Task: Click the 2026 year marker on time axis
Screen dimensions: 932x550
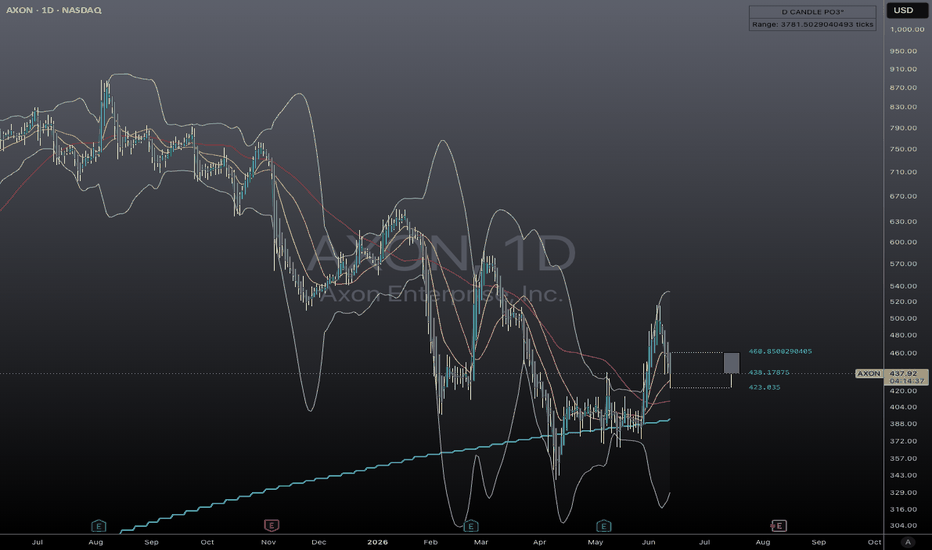Action: 377,542
